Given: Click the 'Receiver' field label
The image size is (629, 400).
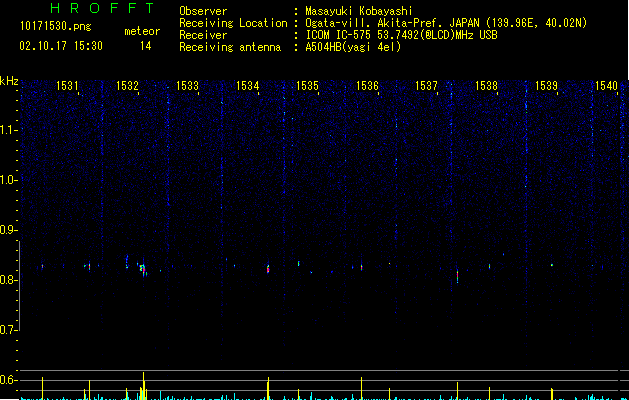Looking at the screenshot, I should point(203,35).
